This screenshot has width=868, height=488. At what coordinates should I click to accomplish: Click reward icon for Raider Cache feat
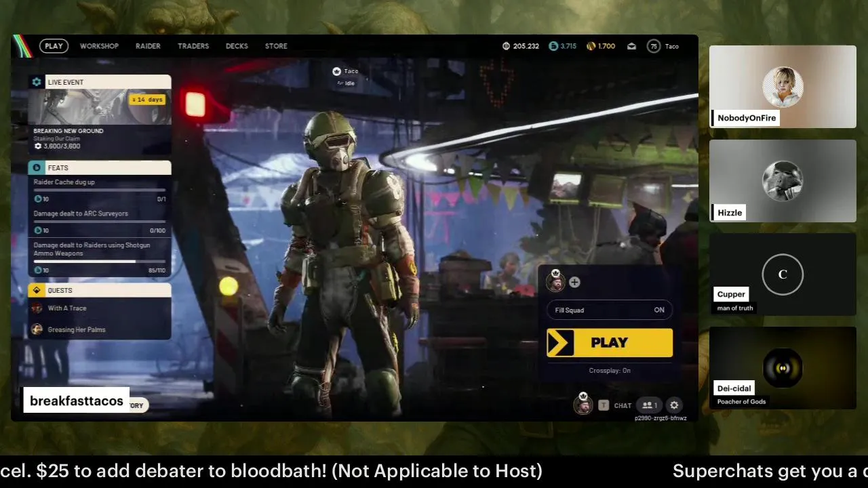[x=38, y=199]
